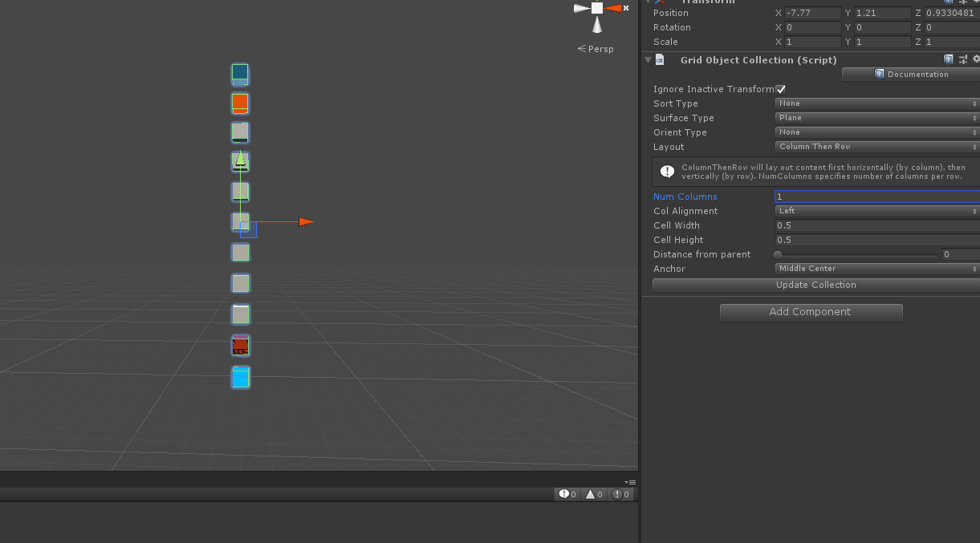Click the blue plane handle of move gizmo
This screenshot has width=980, height=543.
click(249, 230)
